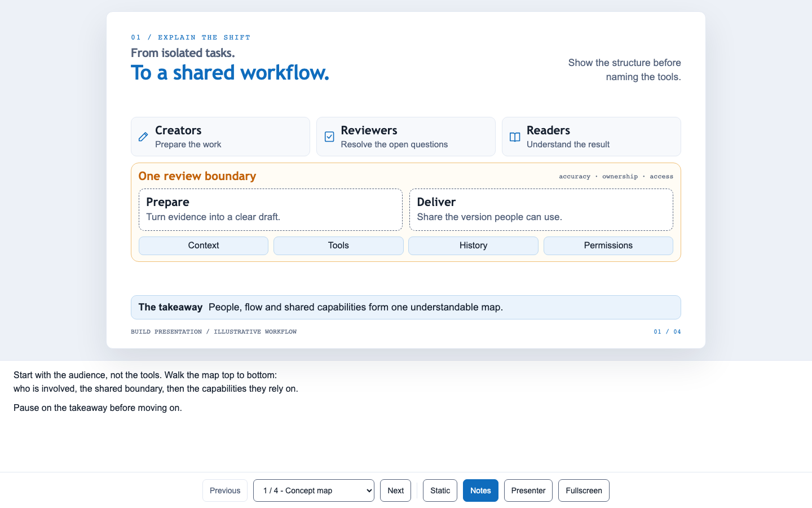Image resolution: width=812 pixels, height=508 pixels.
Task: Click 'Prepare the work' subtitle
Action: (188, 144)
